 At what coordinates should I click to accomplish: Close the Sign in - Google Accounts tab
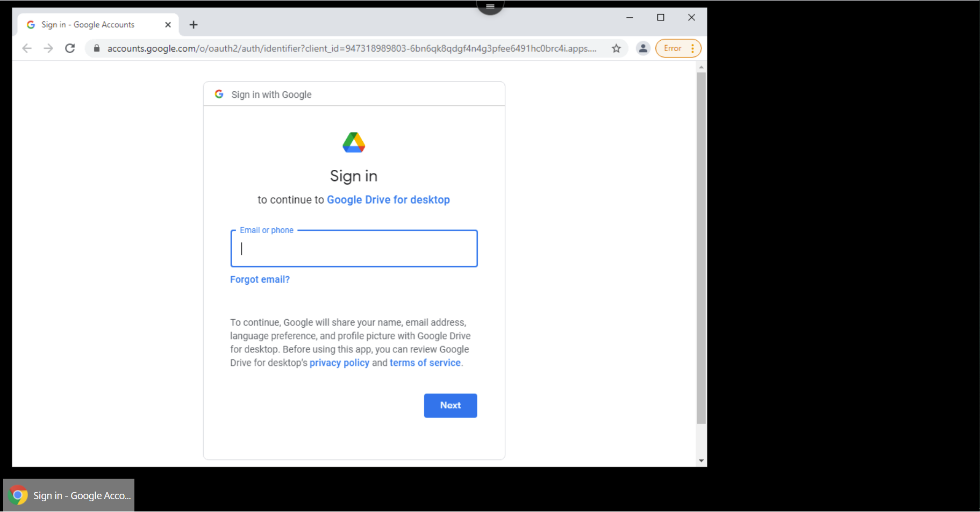coord(168,25)
